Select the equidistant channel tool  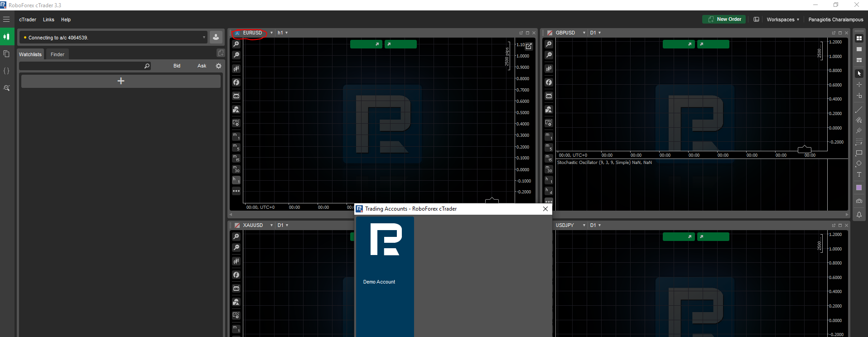click(x=859, y=130)
